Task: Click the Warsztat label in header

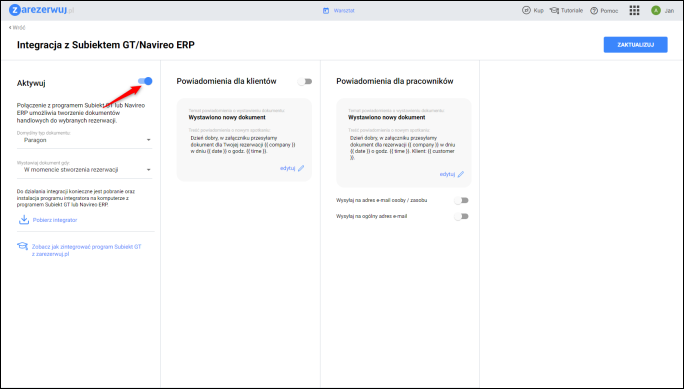Action: click(x=344, y=11)
